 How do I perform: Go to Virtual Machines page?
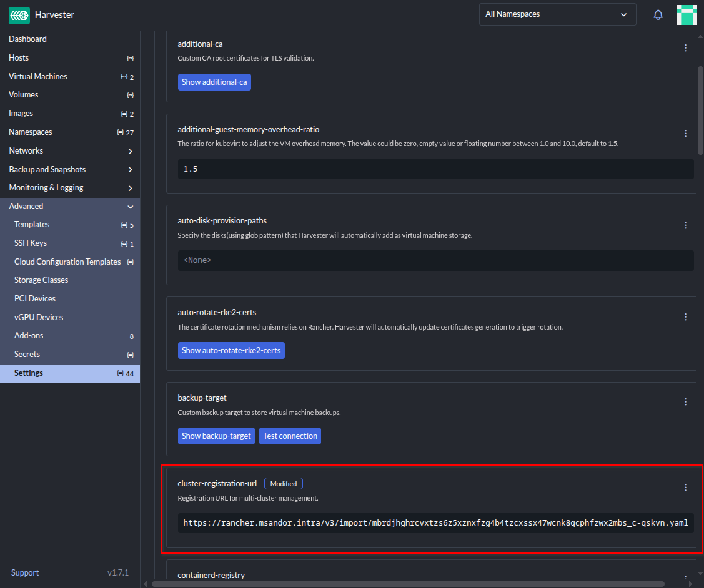click(38, 76)
